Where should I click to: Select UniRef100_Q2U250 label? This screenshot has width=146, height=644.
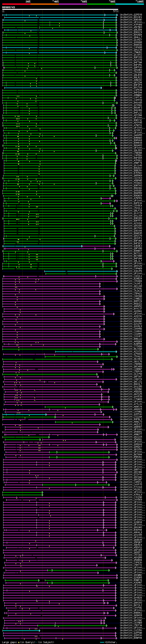click(x=131, y=324)
